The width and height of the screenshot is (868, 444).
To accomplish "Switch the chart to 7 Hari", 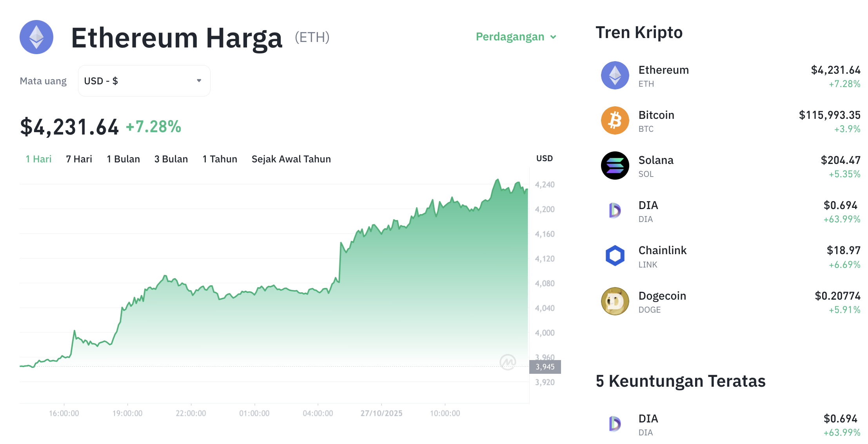I will coord(79,159).
